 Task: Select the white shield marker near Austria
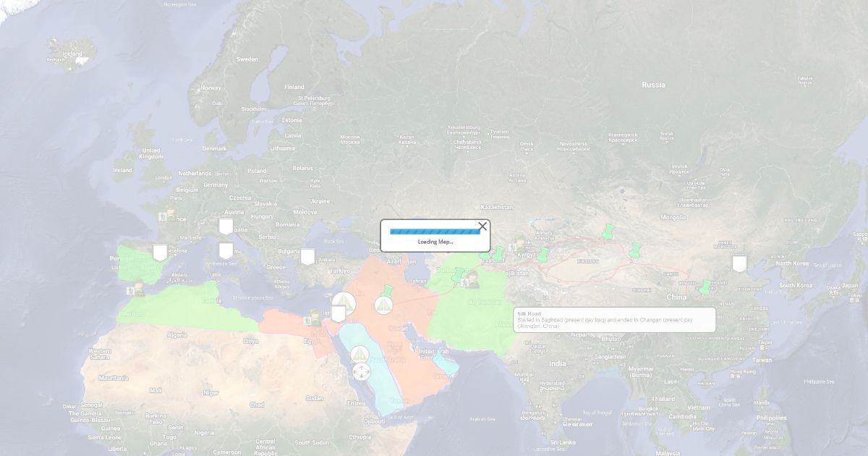point(226,227)
